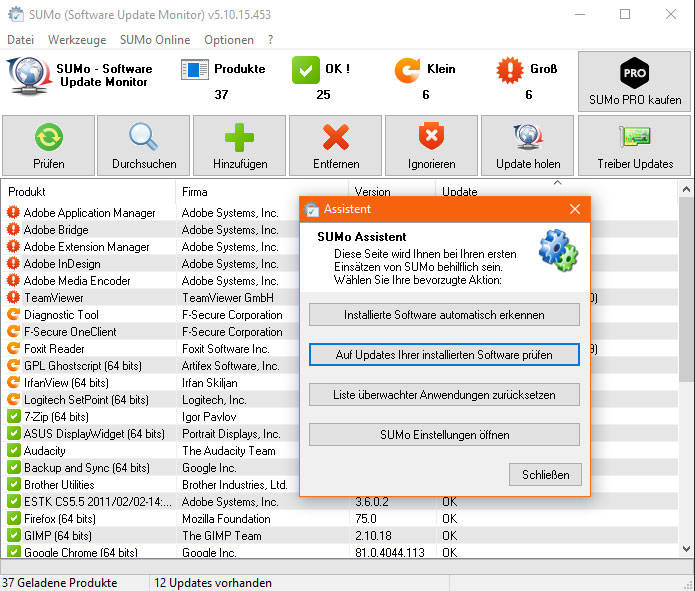Image resolution: width=695 pixels, height=591 pixels.
Task: Open the SUMo Online menu
Action: point(155,40)
